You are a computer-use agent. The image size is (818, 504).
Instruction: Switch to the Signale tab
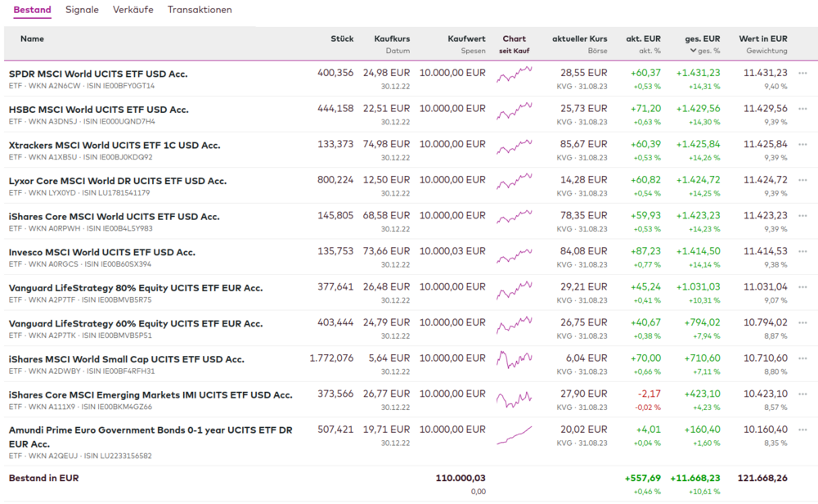click(x=82, y=10)
